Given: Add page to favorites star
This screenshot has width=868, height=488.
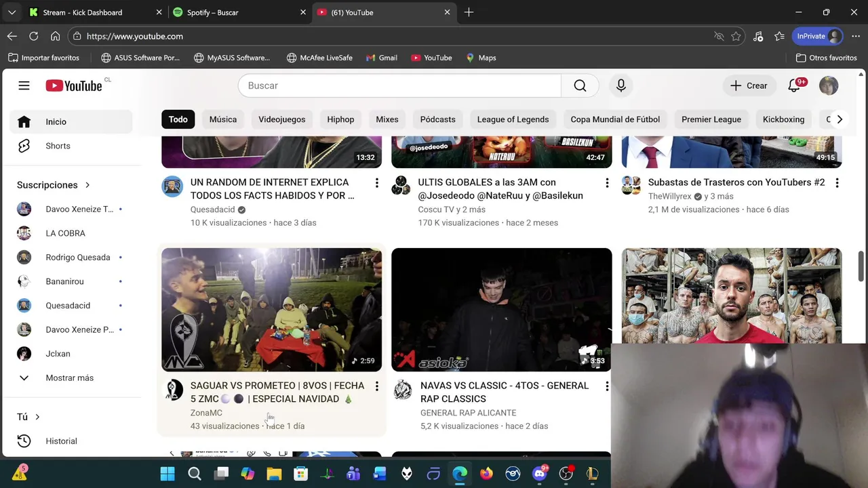Looking at the screenshot, I should 736,37.
